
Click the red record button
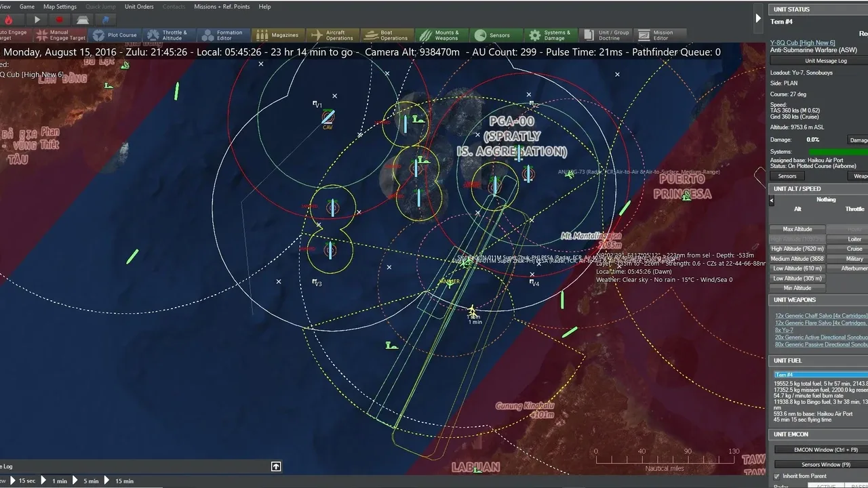click(x=59, y=20)
